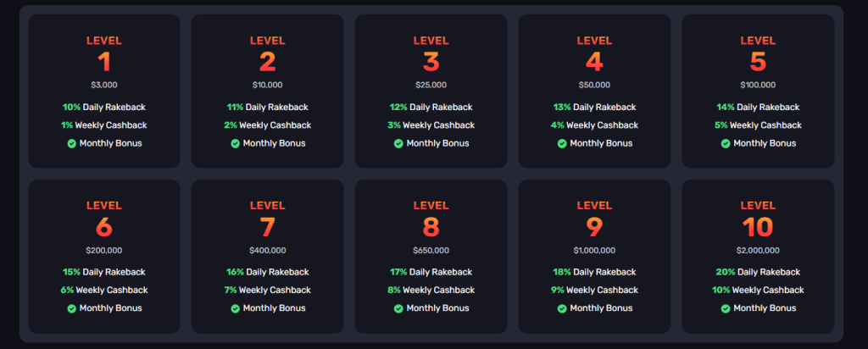Click the Level 1 Monthly Bonus checkmark icon

point(71,144)
